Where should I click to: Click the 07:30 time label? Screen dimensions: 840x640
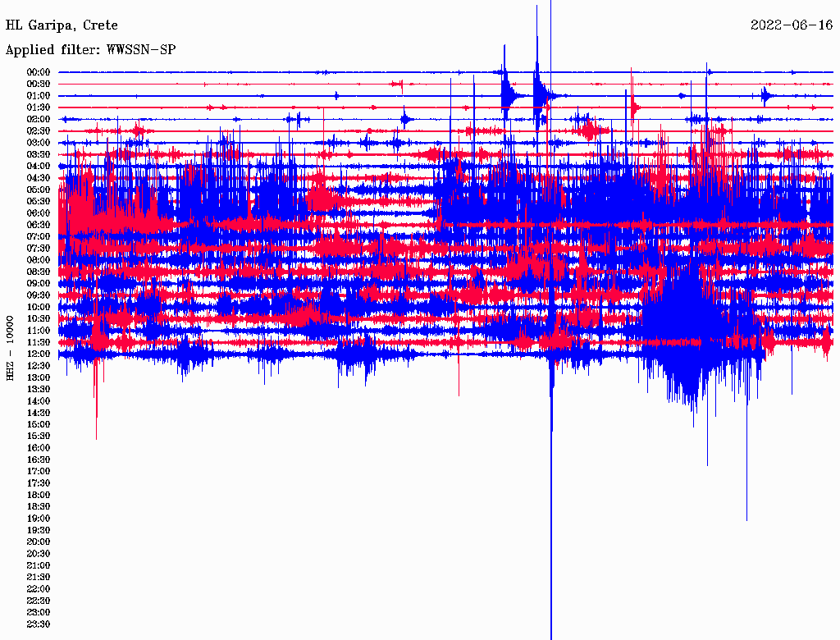coord(39,248)
